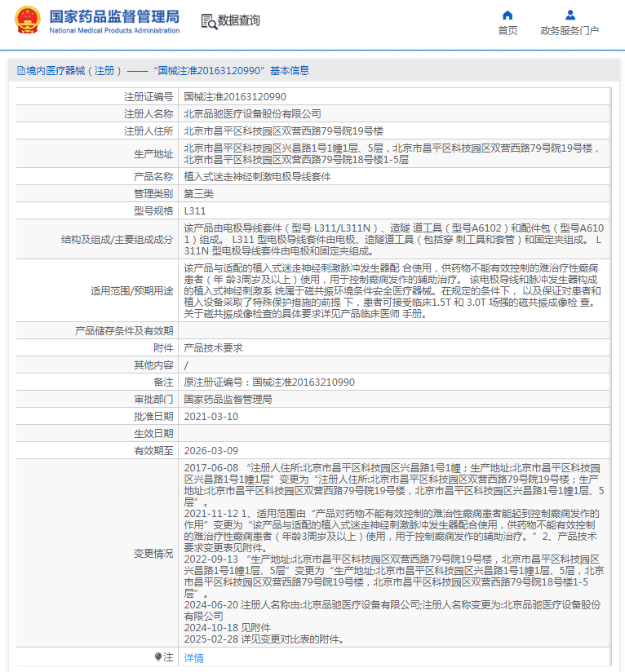Click the 有效期至 row label
The image size is (625, 672).
pos(153,451)
